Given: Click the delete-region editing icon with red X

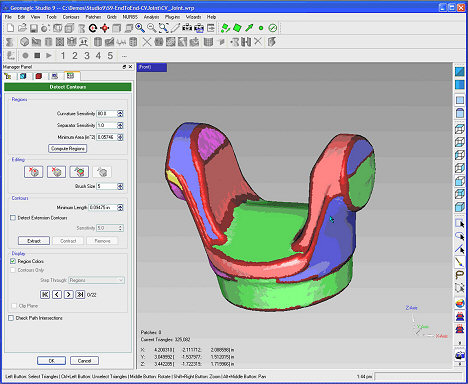Looking at the screenshot, I should [33, 172].
